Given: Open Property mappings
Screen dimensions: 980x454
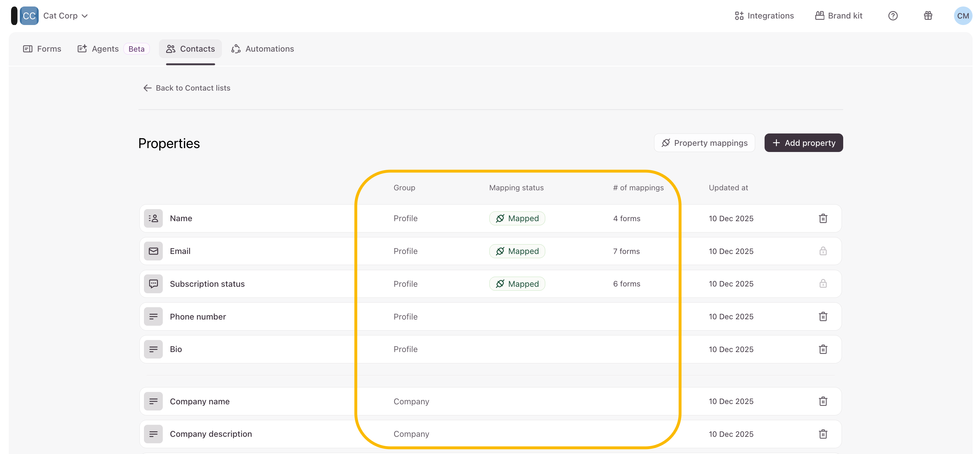Looking at the screenshot, I should point(704,143).
